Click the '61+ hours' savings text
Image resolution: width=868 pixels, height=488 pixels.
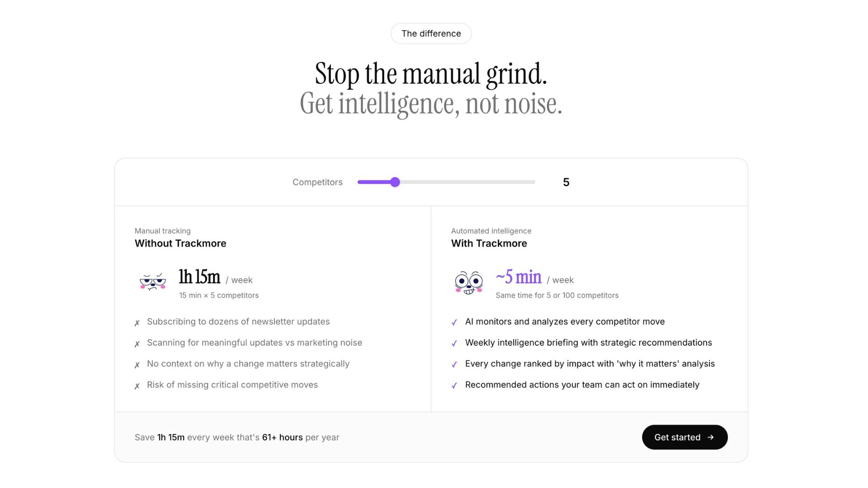pyautogui.click(x=282, y=437)
